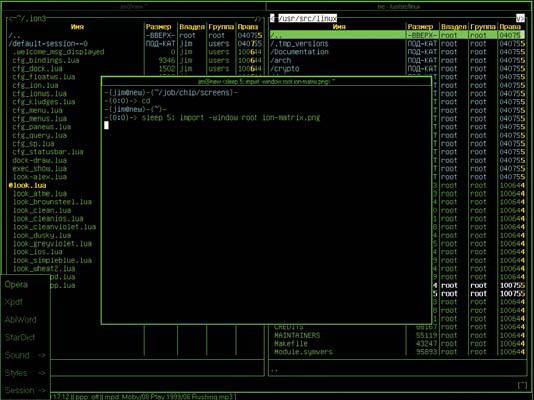This screenshot has height=400, width=534.
Task: Select cfg_bindings.lua in left panel
Action: click(46, 60)
